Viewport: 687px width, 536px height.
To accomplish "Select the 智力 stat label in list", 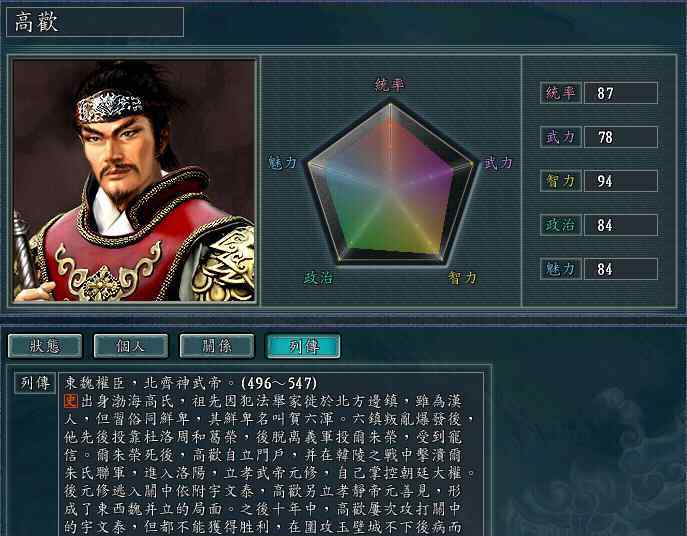I will point(561,181).
